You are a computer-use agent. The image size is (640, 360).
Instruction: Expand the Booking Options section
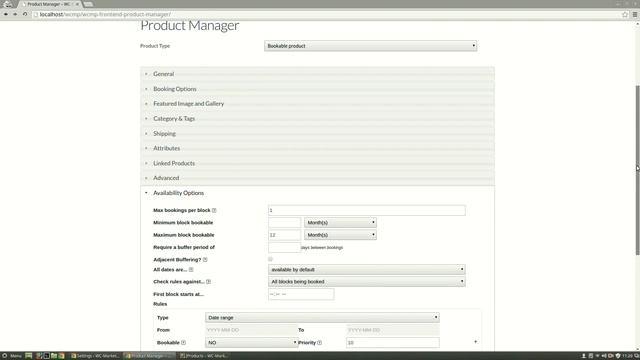point(318,89)
